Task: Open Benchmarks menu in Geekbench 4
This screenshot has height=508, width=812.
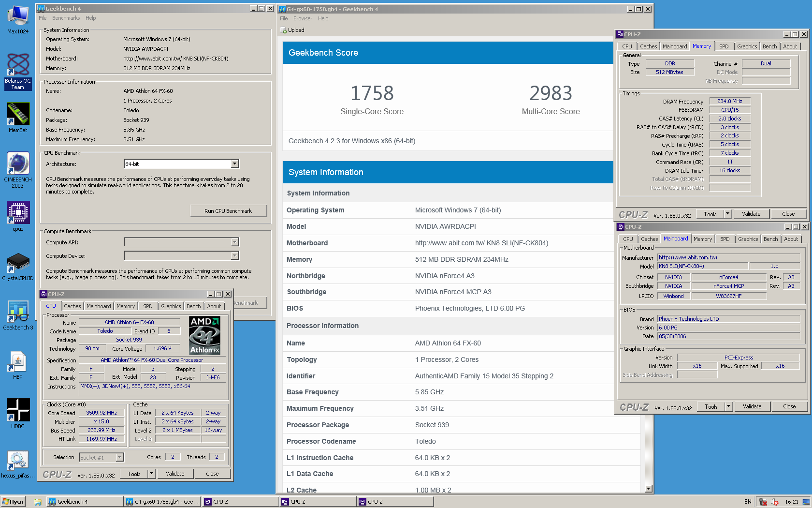Action: tap(66, 18)
